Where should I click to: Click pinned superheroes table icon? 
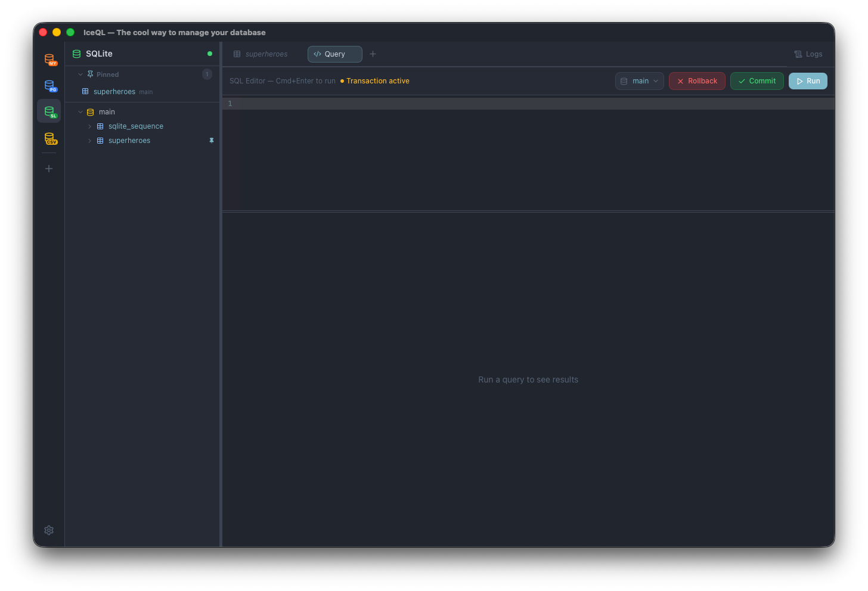[x=85, y=92]
